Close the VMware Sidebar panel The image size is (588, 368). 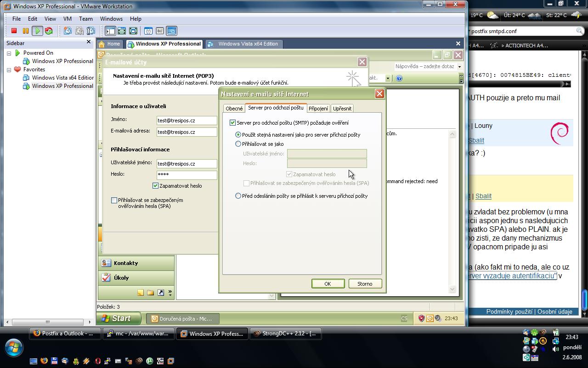89,42
